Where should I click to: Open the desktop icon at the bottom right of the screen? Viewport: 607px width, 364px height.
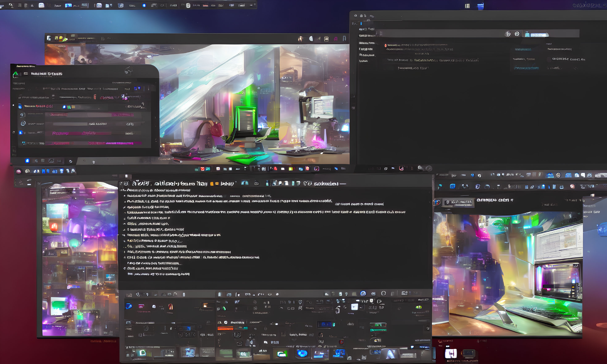pyautogui.click(x=451, y=354)
